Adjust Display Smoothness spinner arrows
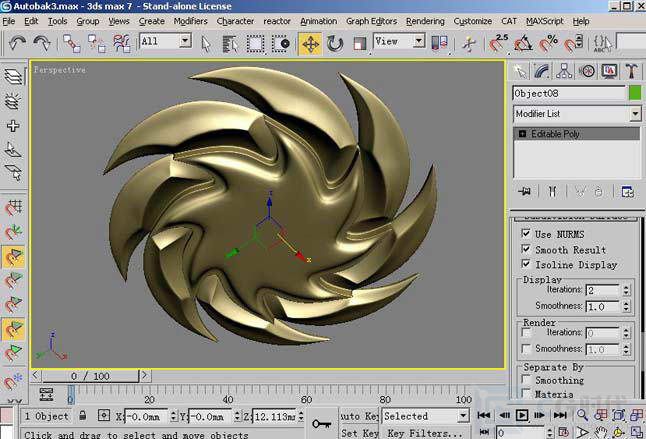646x439 pixels. coord(626,306)
